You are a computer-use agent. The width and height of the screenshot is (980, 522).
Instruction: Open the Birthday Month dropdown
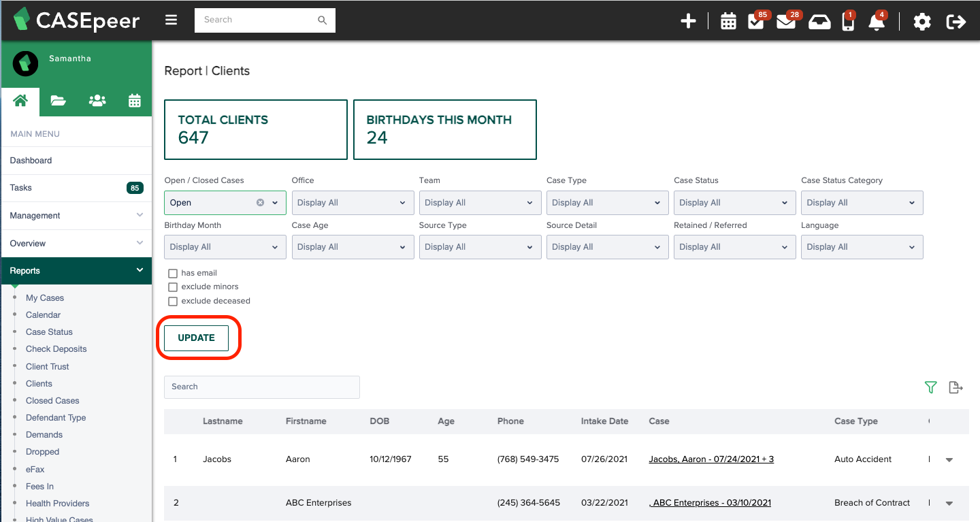click(x=225, y=247)
